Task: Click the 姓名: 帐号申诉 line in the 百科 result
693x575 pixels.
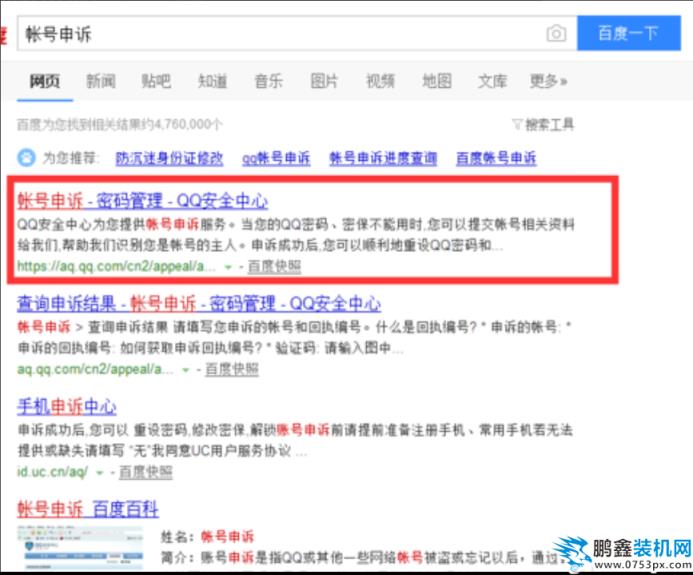Action: pyautogui.click(x=207, y=537)
